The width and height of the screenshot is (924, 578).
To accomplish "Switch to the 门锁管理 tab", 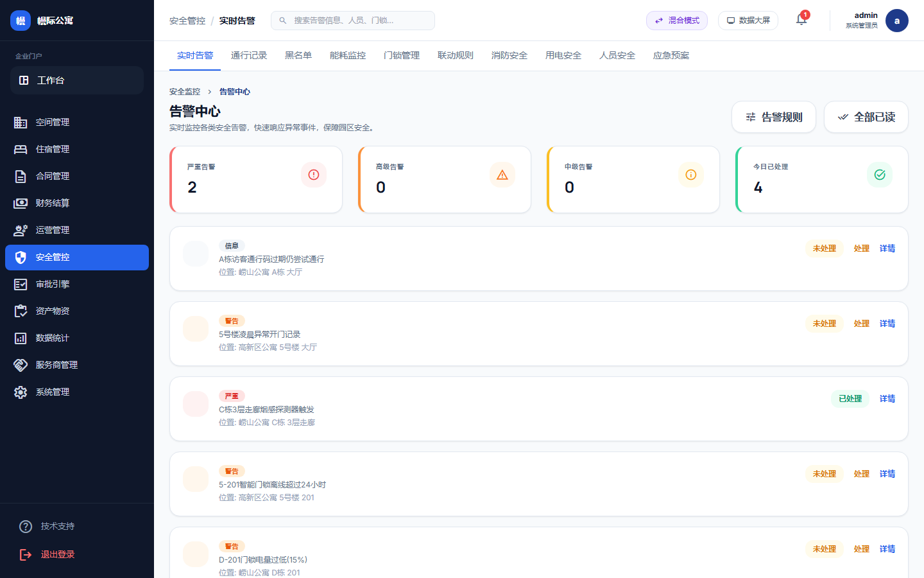I will pos(401,55).
